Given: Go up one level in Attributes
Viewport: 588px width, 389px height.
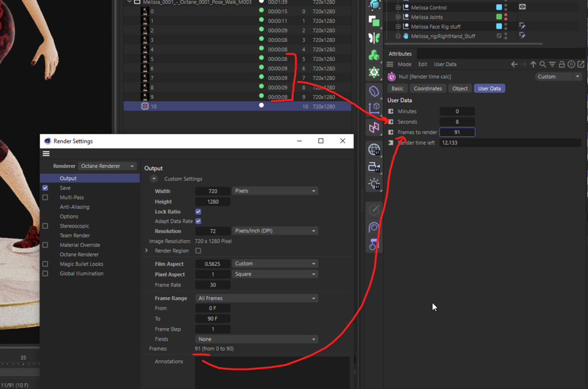Looking at the screenshot, I should click(533, 64).
